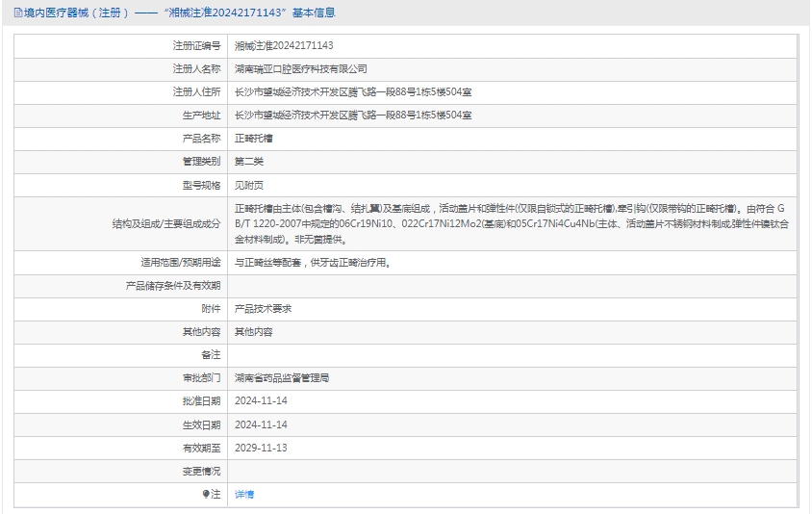Click the registration number 湘械注准20242171143 cell

(284, 45)
